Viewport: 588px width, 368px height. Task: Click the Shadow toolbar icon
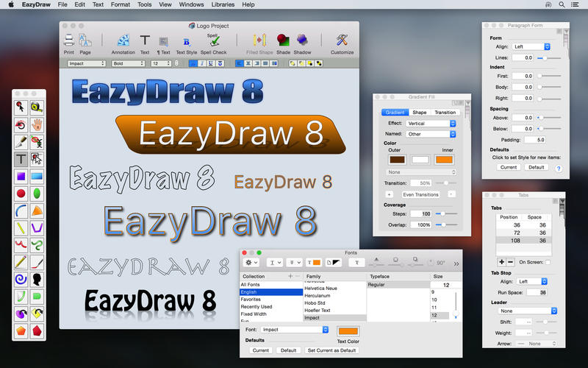coord(302,40)
